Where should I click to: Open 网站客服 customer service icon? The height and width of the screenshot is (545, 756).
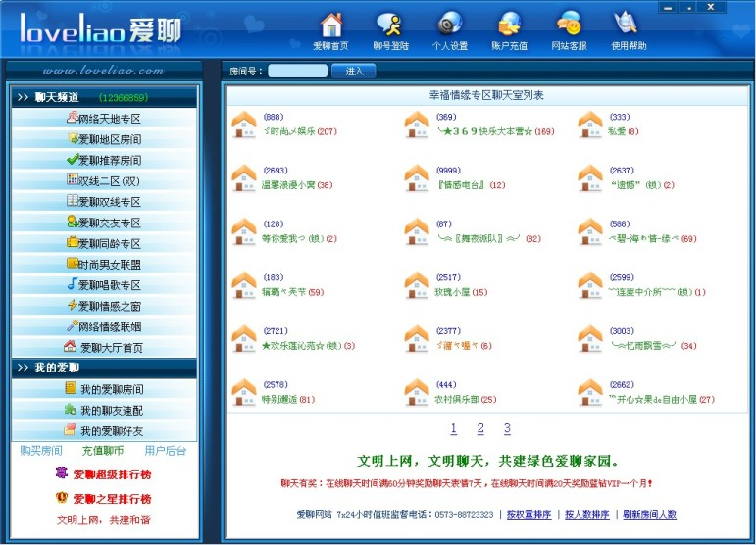tap(569, 25)
